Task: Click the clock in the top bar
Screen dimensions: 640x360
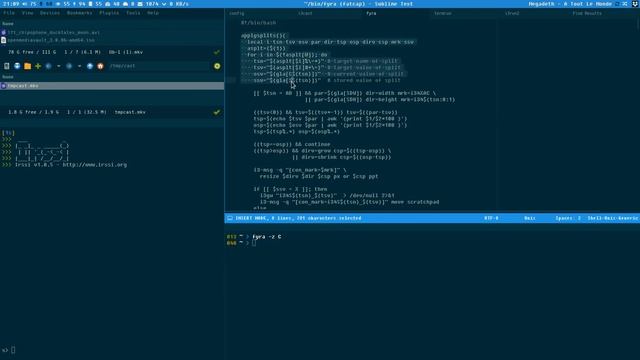Action: (11, 4)
